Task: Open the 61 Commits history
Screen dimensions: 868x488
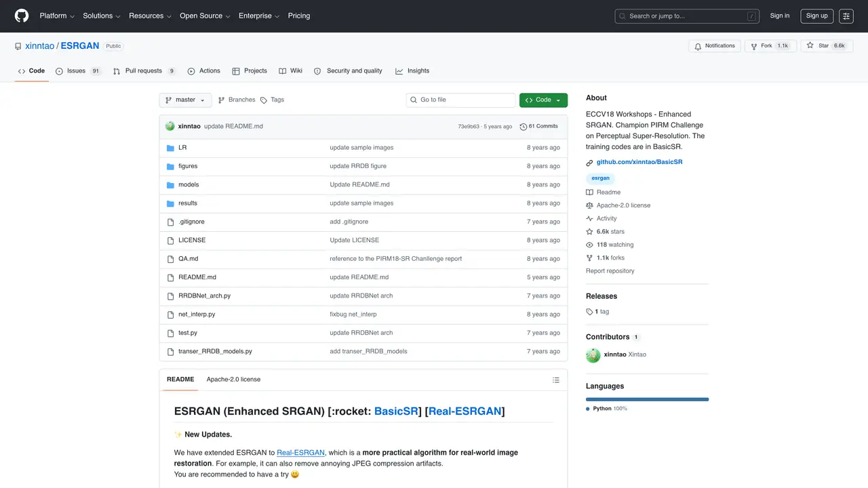Action: point(538,127)
